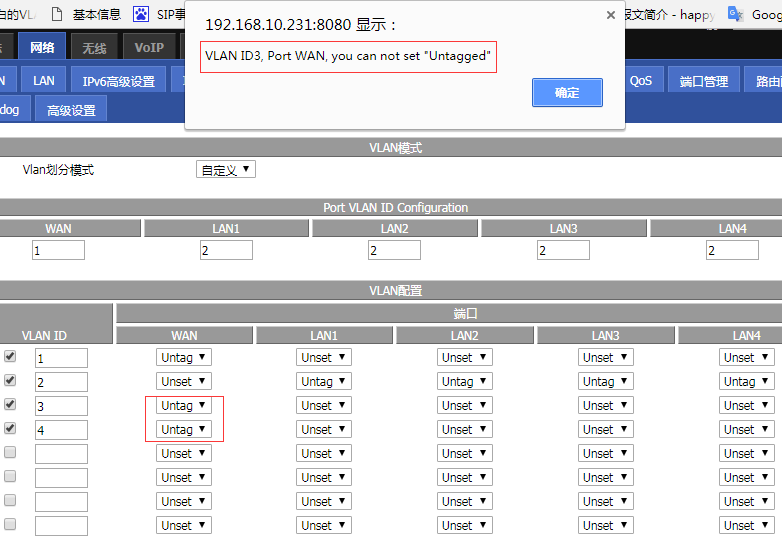Viewport: 782px width, 540px height.
Task: Enable the fifth VLAN row checkbox
Action: click(x=10, y=452)
